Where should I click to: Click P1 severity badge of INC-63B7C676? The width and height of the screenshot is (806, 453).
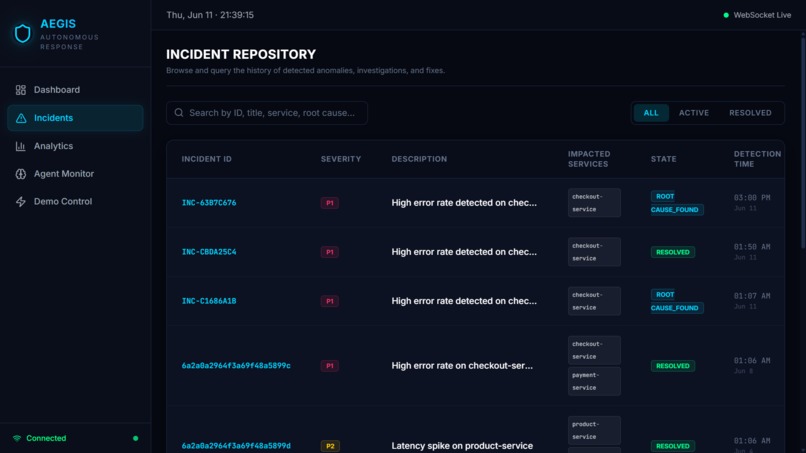pyautogui.click(x=329, y=203)
